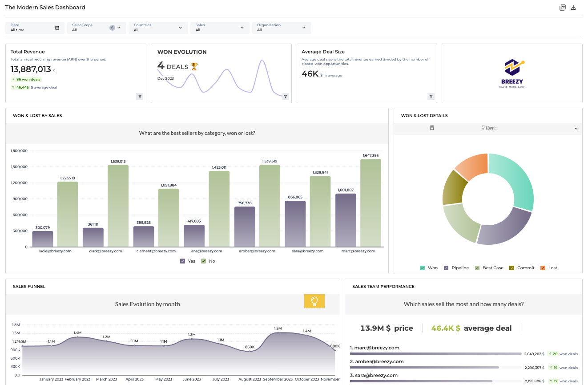Click the calendar icon in the Date filter
The width and height of the screenshot is (588, 385).
click(57, 28)
